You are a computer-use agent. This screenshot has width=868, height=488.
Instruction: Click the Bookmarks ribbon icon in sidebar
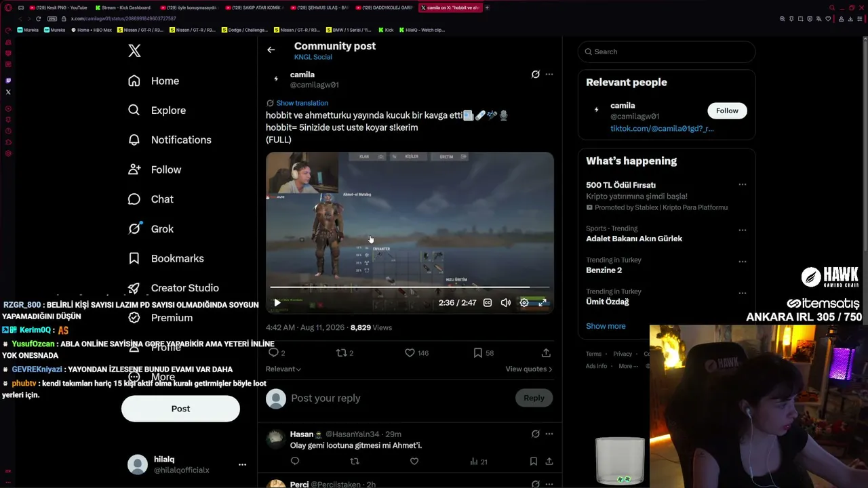[x=134, y=258]
